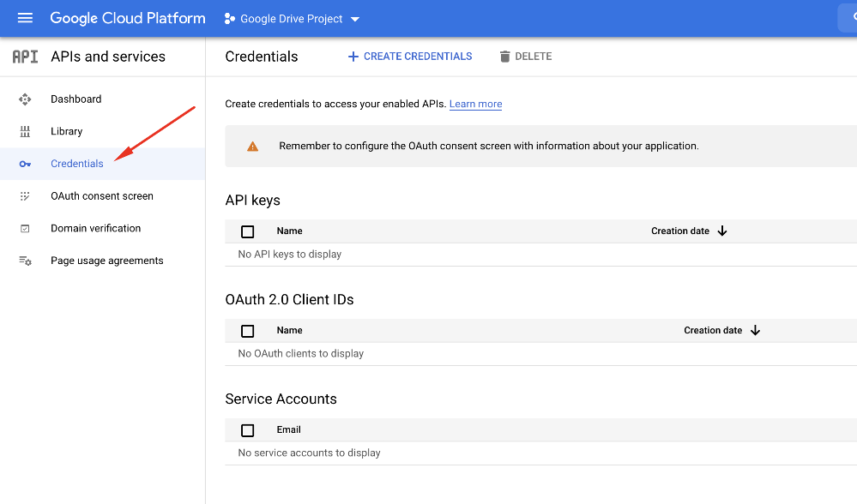
Task: Click the DELETE button label
Action: [x=534, y=57]
